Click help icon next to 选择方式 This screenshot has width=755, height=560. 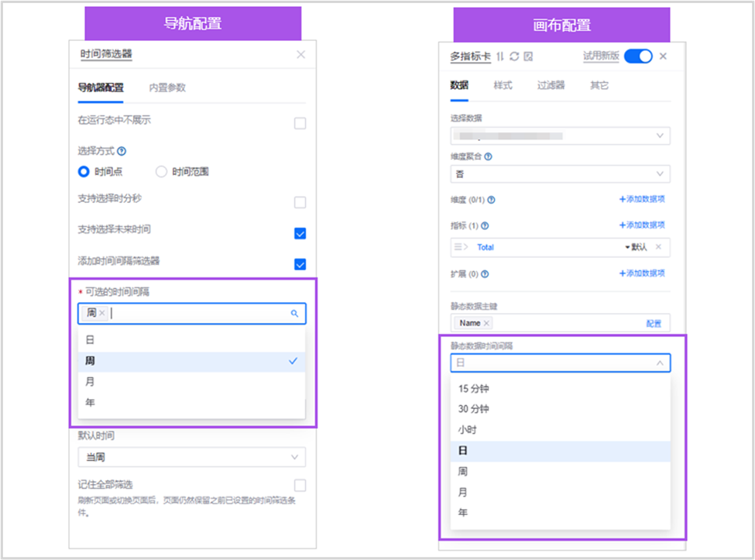coord(122,152)
